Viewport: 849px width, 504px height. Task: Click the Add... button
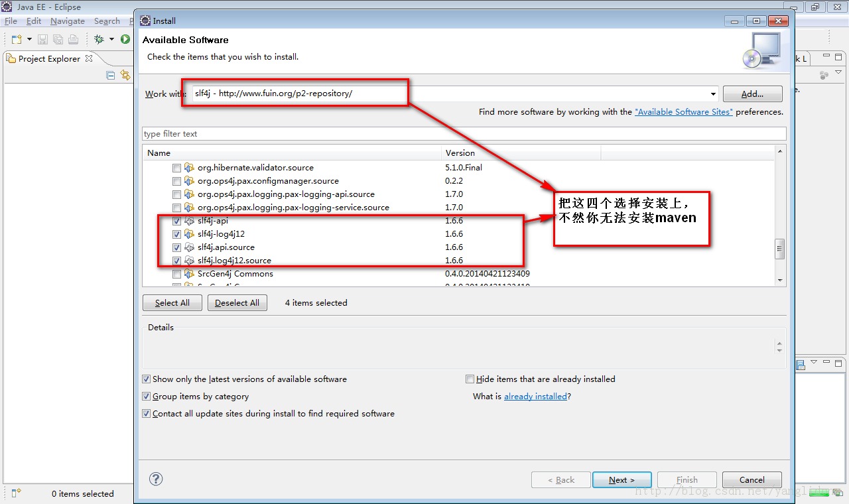[x=752, y=94]
